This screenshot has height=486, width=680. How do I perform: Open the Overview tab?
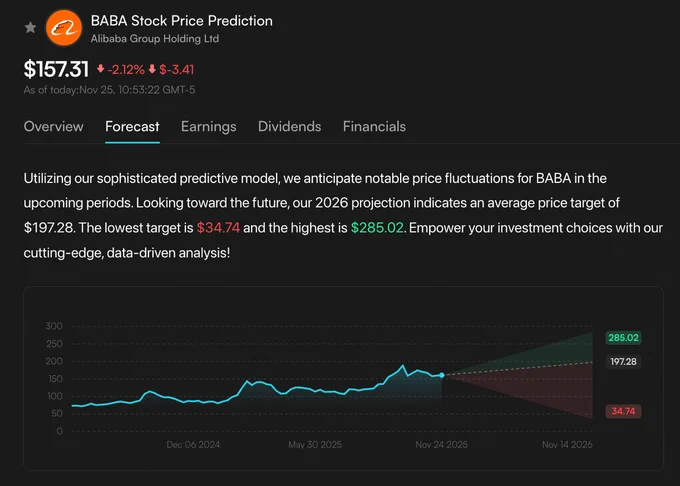click(x=53, y=126)
